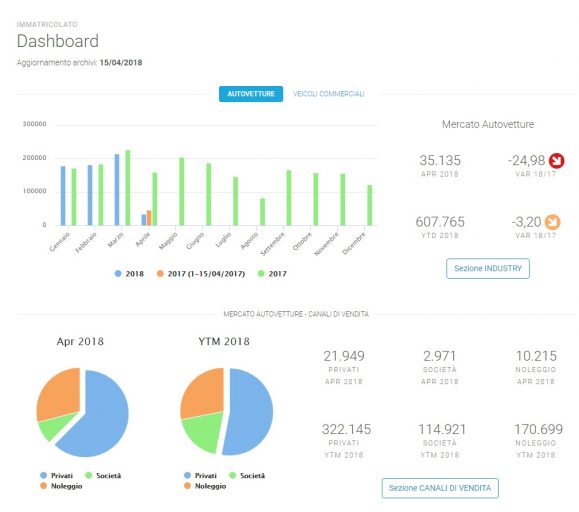Switch to VEICOLI COMMERCIALI tab
579x512 pixels.
(x=329, y=94)
